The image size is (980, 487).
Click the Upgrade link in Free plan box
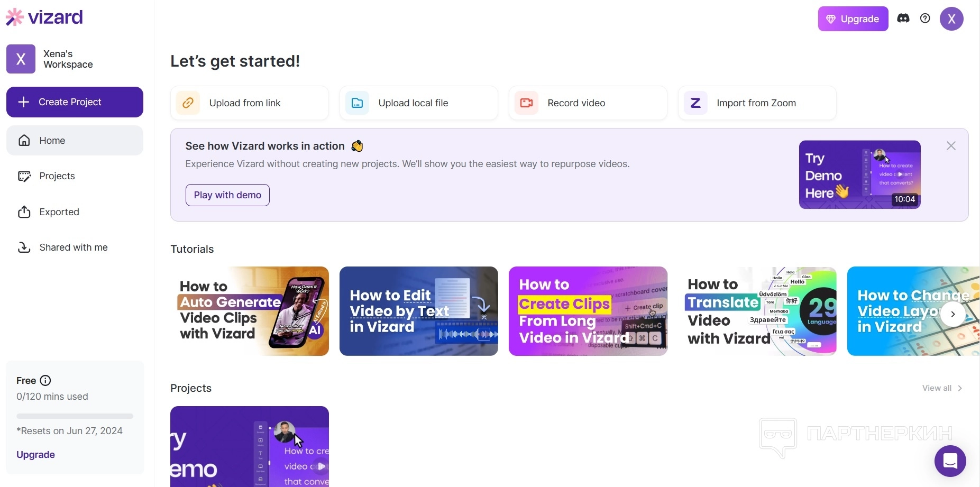pyautogui.click(x=35, y=455)
